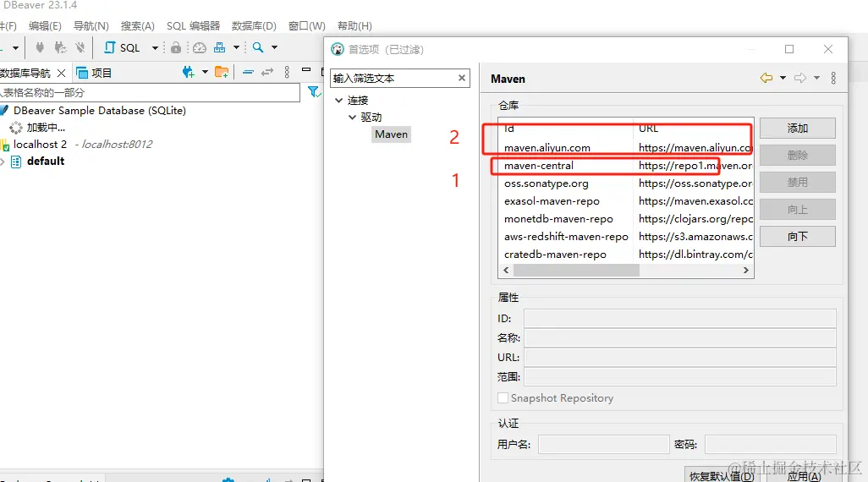The image size is (868, 482).
Task: Click the reconnect plug toolbar icon
Action: 60,47
